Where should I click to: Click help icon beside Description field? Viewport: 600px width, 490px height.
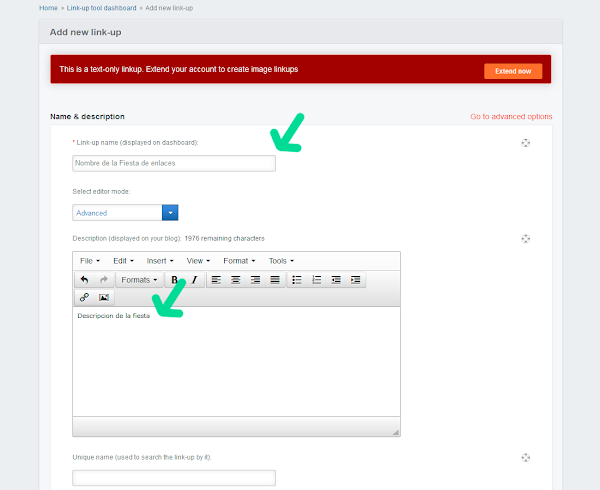click(526, 239)
